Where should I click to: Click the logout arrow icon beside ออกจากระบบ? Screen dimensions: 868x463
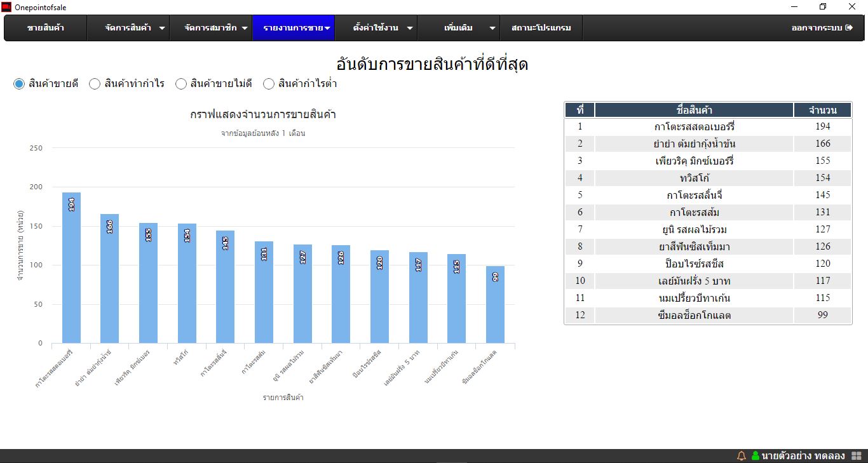(x=849, y=28)
